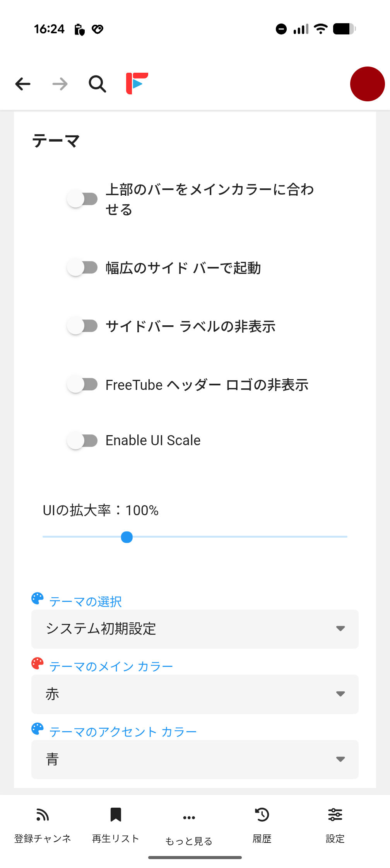Open 再生リスト bookmark icon
The width and height of the screenshot is (390, 868).
(116, 815)
